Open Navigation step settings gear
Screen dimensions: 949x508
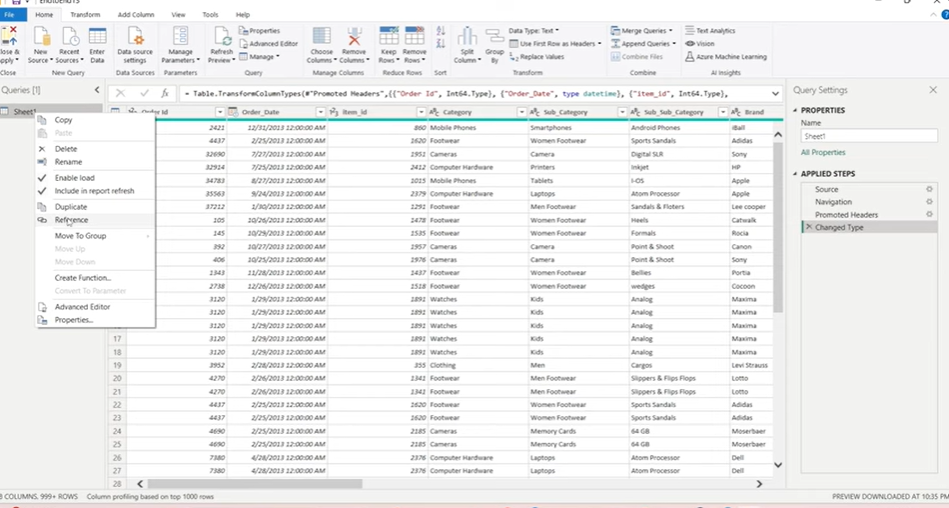point(929,202)
